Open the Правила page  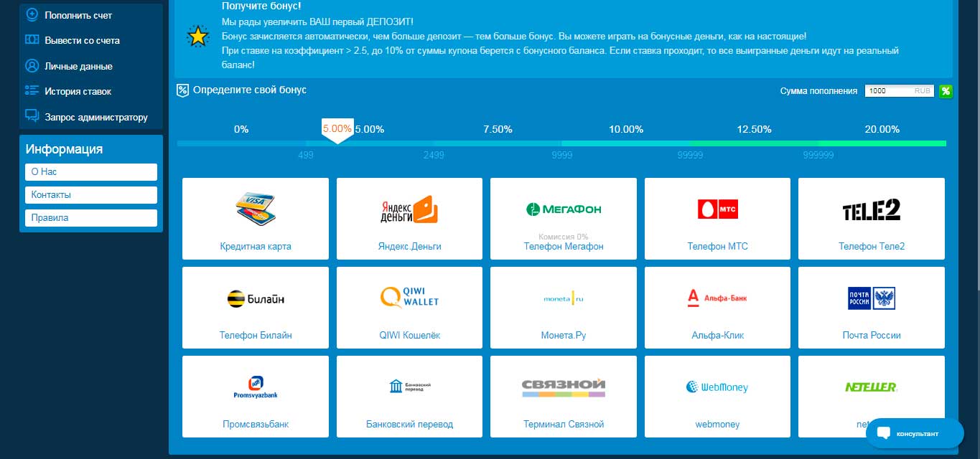pos(90,218)
